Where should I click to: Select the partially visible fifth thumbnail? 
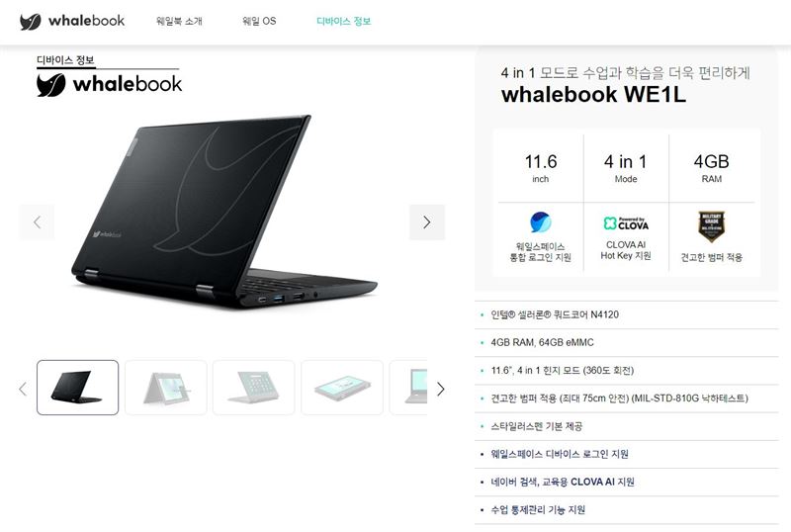408,388
